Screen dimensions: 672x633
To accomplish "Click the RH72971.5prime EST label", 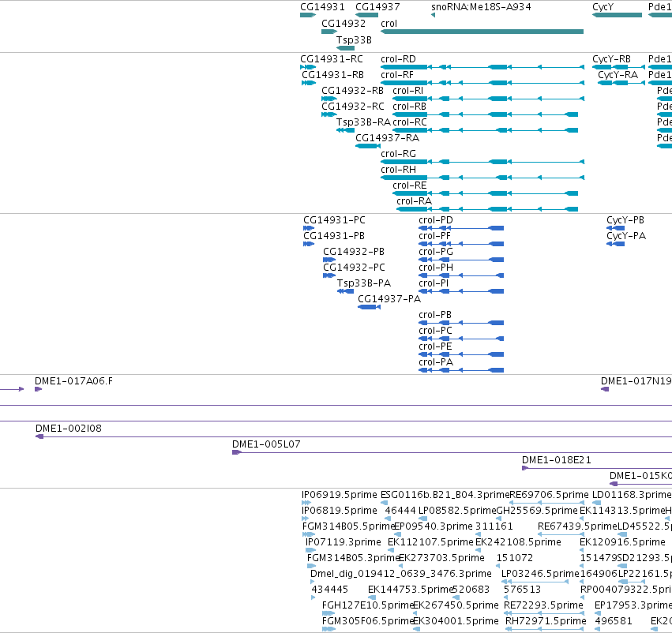I will pyautogui.click(x=546, y=621).
